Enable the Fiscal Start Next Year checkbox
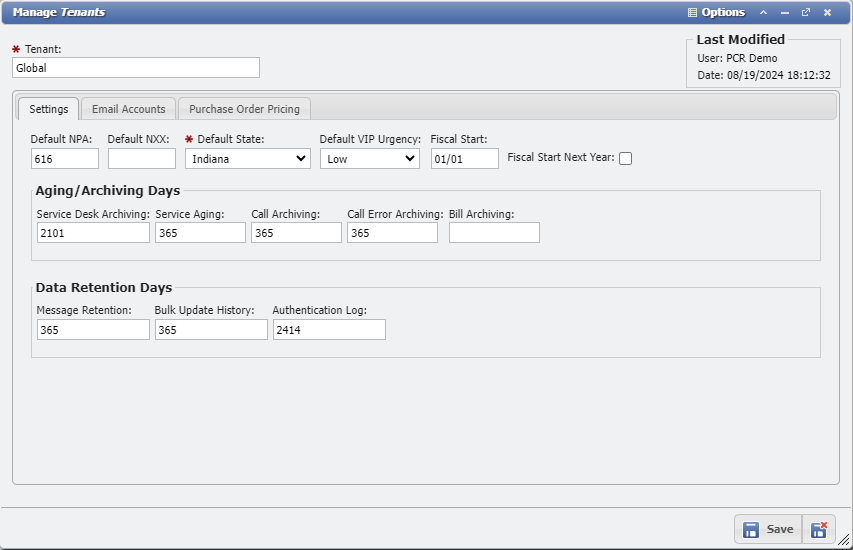Viewport: 853px width, 550px height. 625,158
